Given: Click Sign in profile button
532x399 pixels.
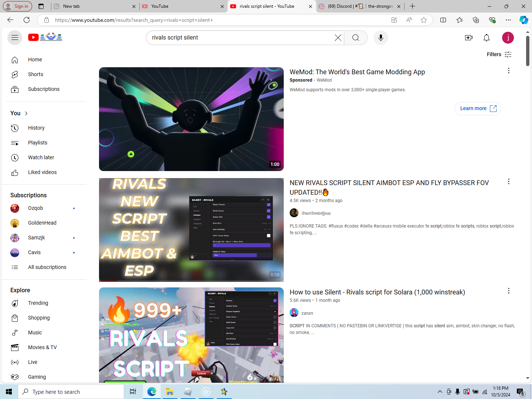Looking at the screenshot, I should [17, 6].
